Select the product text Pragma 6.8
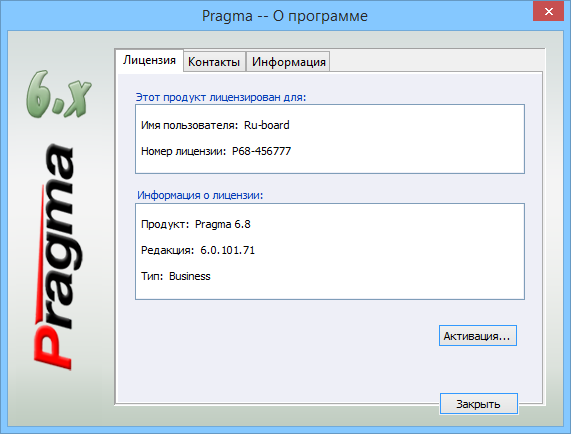This screenshot has height=434, width=571. tap(223, 224)
